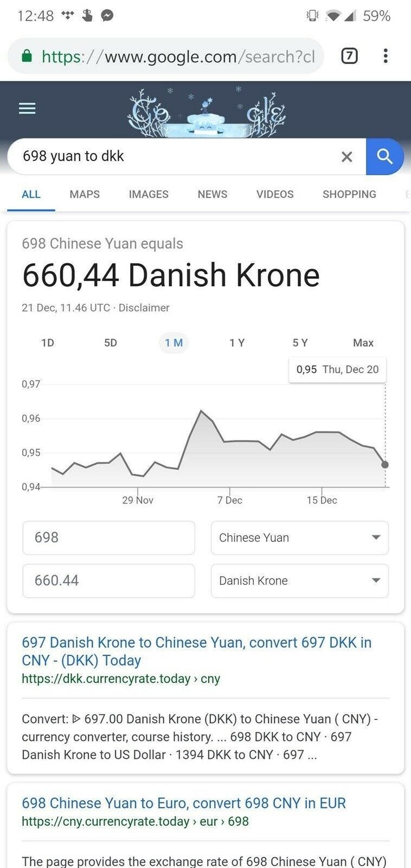Tap the 698 amount input field
The width and height of the screenshot is (411, 868).
(108, 538)
